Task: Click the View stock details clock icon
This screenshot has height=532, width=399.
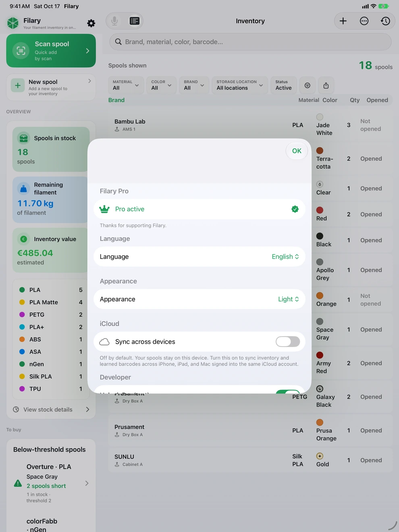Action: [x=16, y=409]
